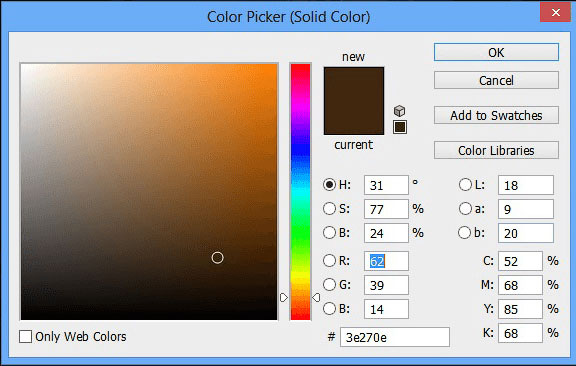Select the Lab a radio button
The height and width of the screenshot is (366, 576).
465,208
